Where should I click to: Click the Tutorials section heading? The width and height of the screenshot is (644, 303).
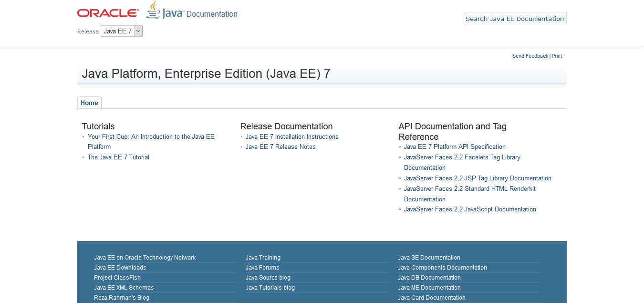click(98, 126)
